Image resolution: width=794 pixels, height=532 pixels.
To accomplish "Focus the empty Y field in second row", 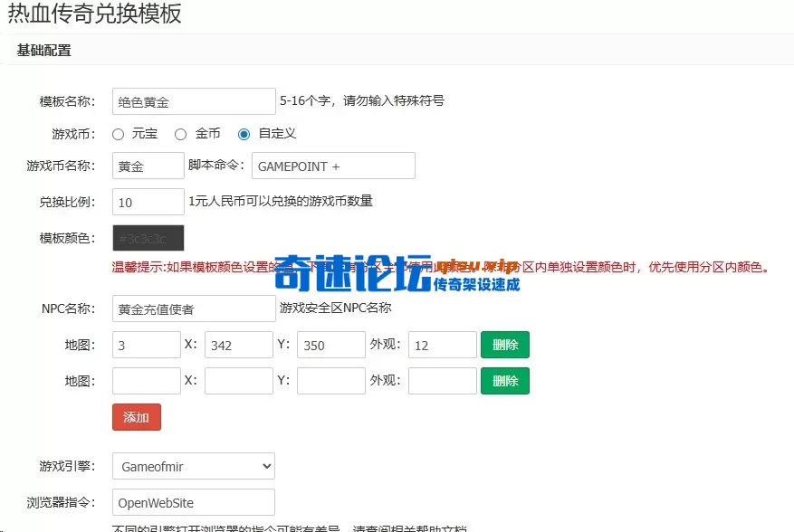I will (x=331, y=381).
